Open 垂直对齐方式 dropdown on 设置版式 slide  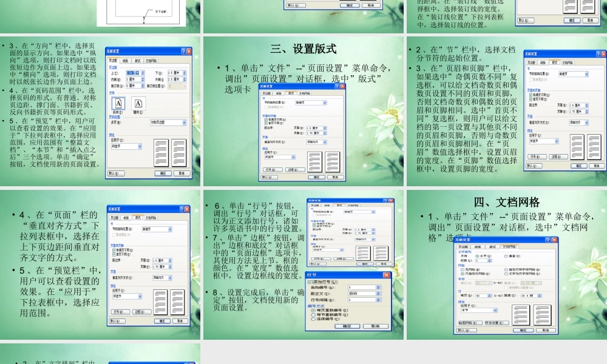click(x=316, y=142)
